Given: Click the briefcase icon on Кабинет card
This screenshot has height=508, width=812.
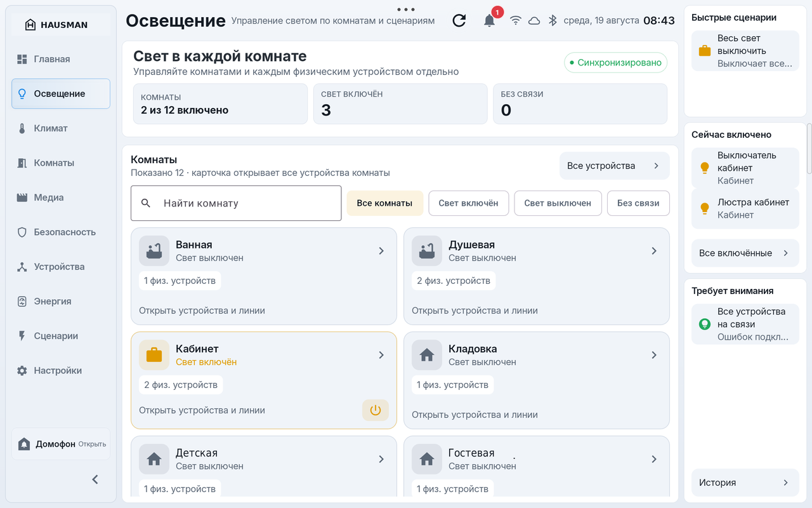Looking at the screenshot, I should pos(154,355).
